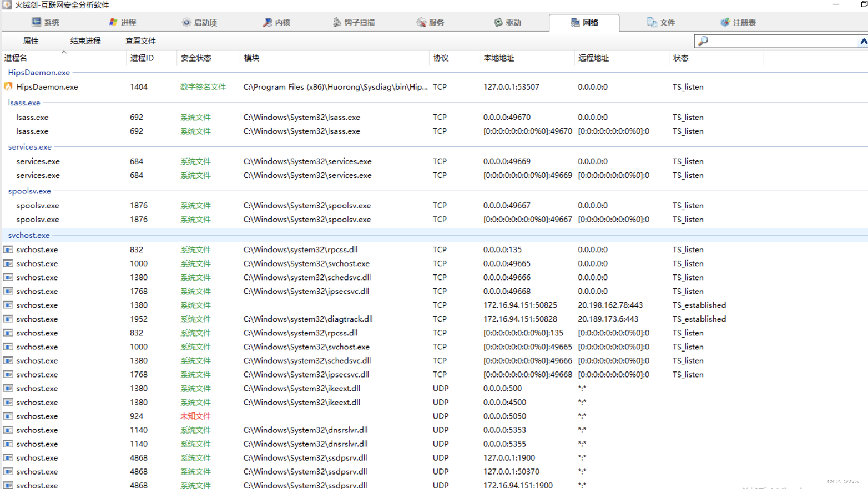
Task: Open the 钩子扫描 tab
Action: coord(354,22)
